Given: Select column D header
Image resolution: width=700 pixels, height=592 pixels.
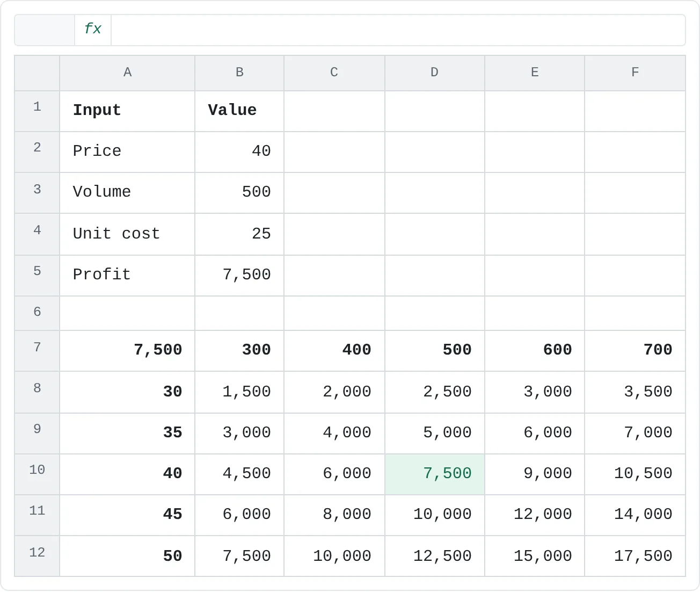Looking at the screenshot, I should (x=435, y=73).
